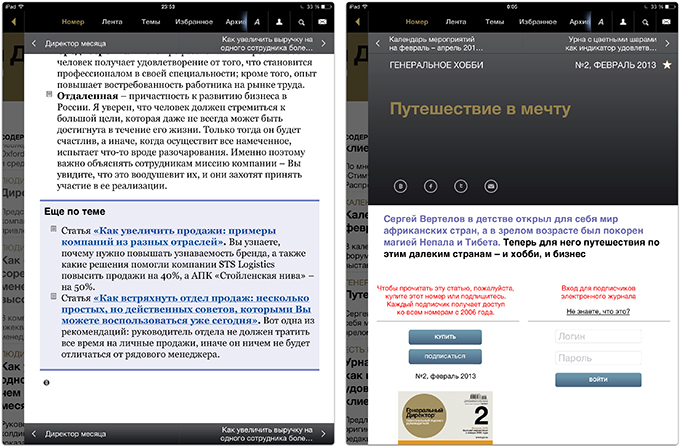Click the Подписаться button
Image resolution: width=680 pixels, height=447 pixels.
[445, 356]
